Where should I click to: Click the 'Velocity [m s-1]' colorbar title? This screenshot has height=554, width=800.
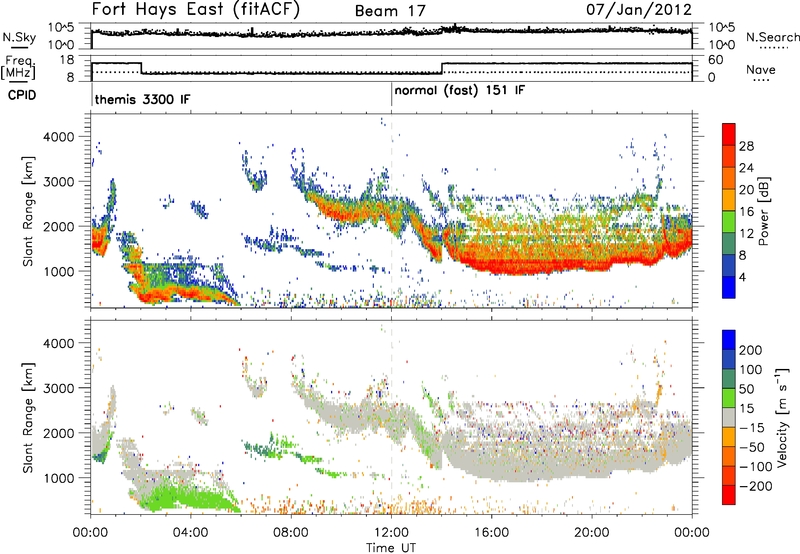click(x=781, y=416)
